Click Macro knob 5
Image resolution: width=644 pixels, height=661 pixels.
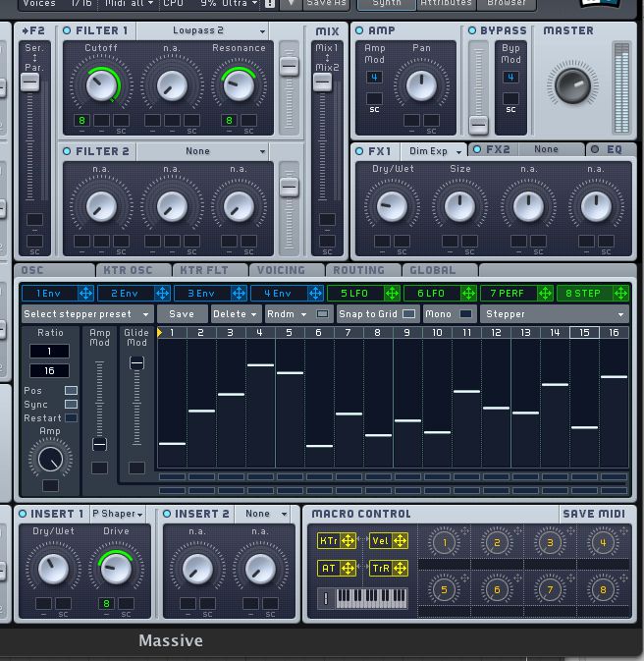(445, 589)
